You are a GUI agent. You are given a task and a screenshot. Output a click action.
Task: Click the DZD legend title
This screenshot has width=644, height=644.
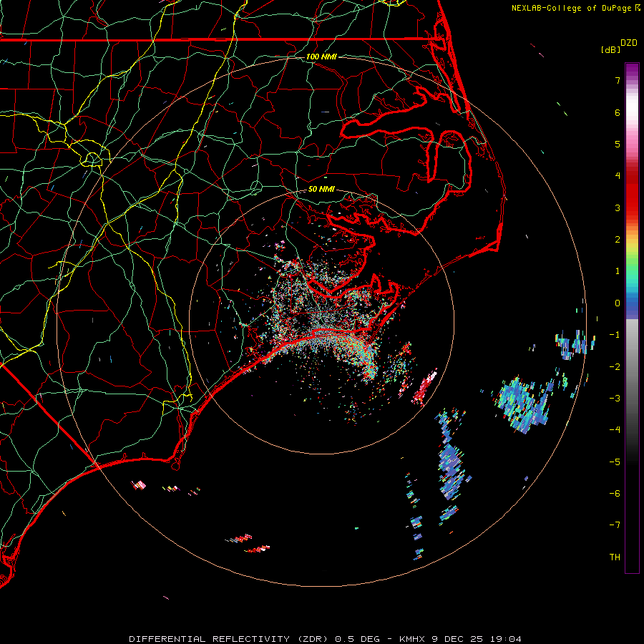(x=629, y=43)
